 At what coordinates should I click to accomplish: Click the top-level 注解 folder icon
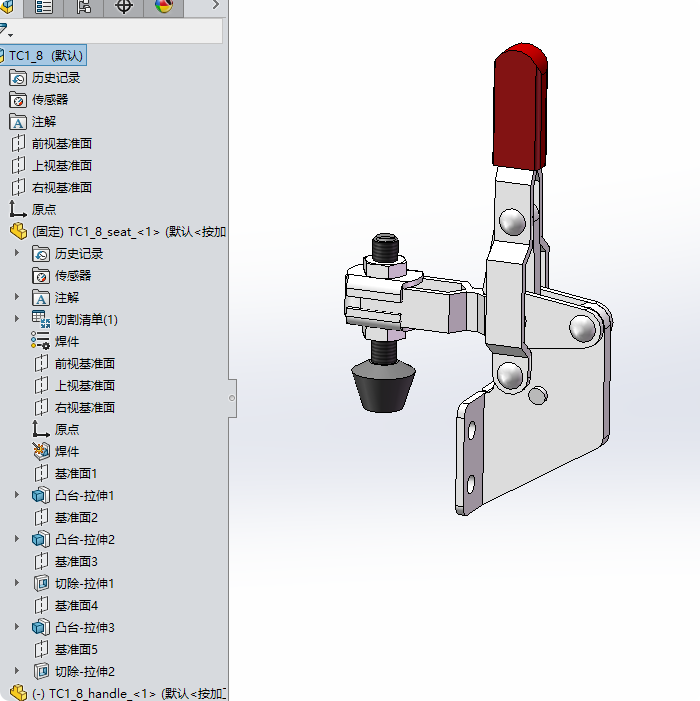click(x=18, y=122)
